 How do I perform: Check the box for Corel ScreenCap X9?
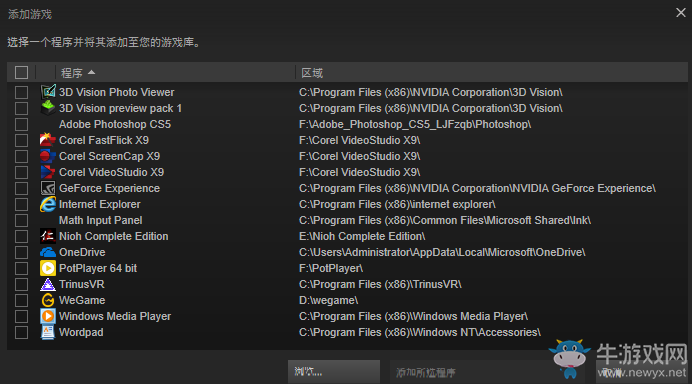(21, 156)
